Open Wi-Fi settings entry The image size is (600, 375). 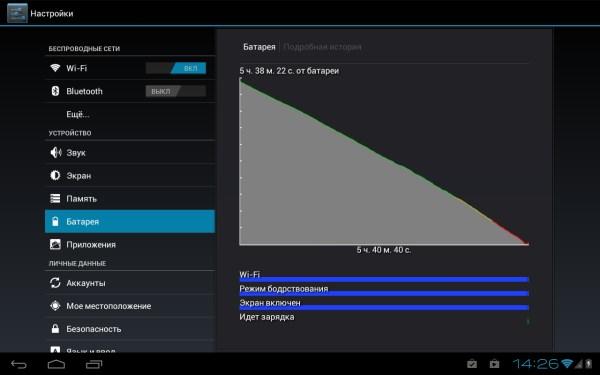[130, 68]
